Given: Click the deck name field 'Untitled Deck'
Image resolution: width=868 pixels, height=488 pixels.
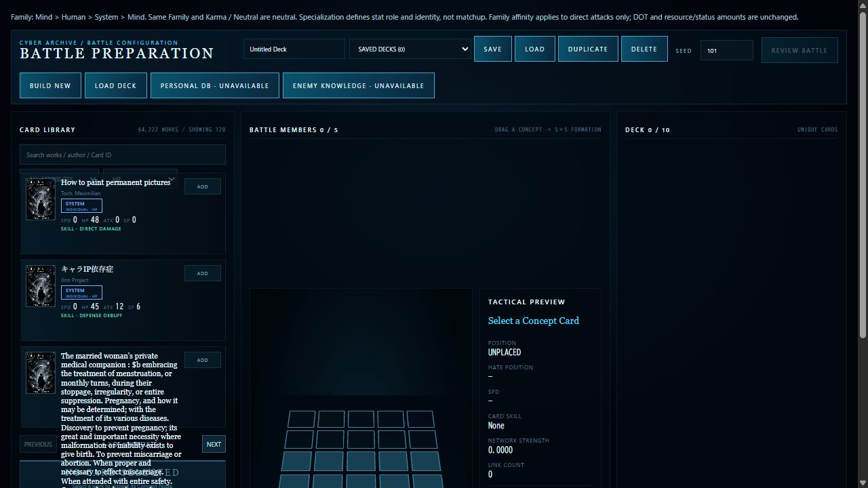Looking at the screenshot, I should [294, 49].
